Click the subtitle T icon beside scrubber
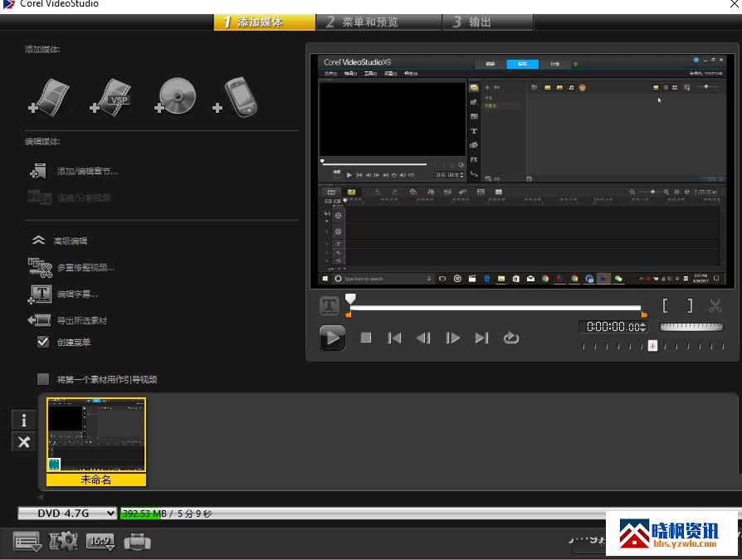The height and width of the screenshot is (560, 742). pos(330,306)
